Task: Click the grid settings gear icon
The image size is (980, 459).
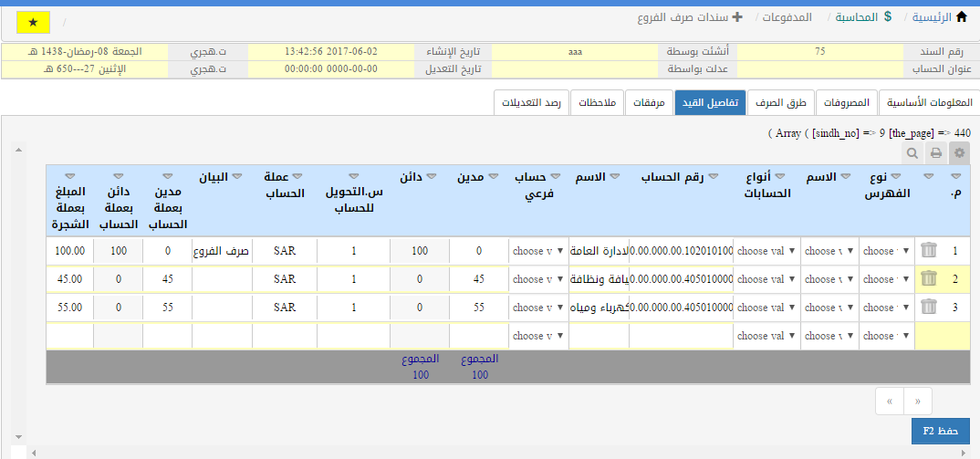Action: (x=958, y=153)
